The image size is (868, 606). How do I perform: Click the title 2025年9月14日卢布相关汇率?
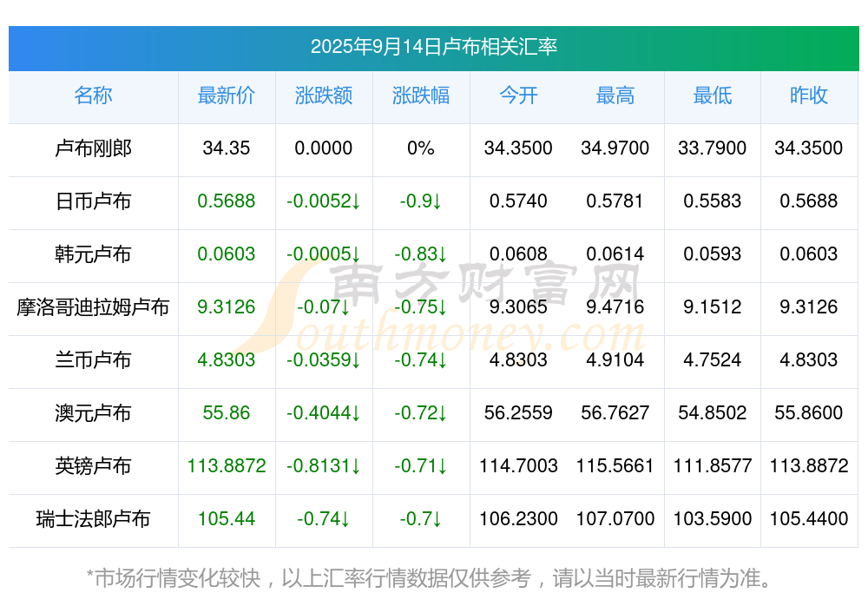433,47
